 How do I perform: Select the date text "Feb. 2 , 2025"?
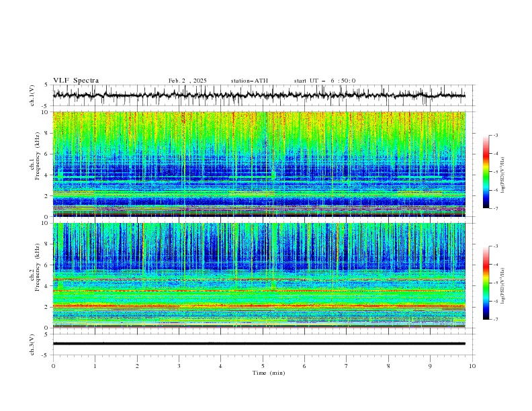(x=187, y=81)
